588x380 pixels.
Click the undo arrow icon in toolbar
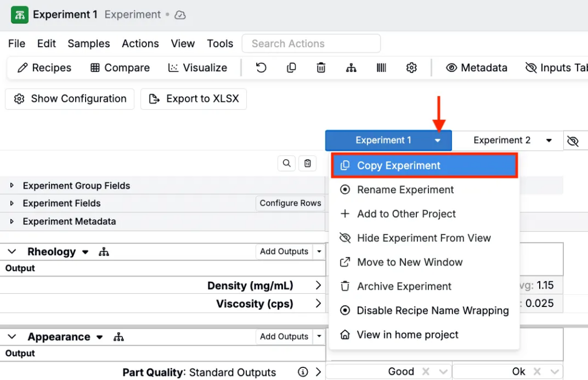(x=261, y=68)
